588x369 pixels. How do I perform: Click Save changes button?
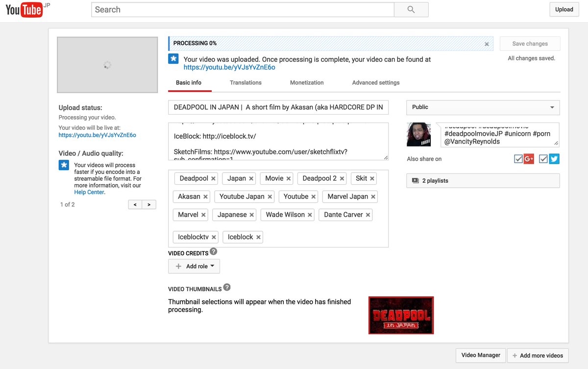[x=530, y=44]
